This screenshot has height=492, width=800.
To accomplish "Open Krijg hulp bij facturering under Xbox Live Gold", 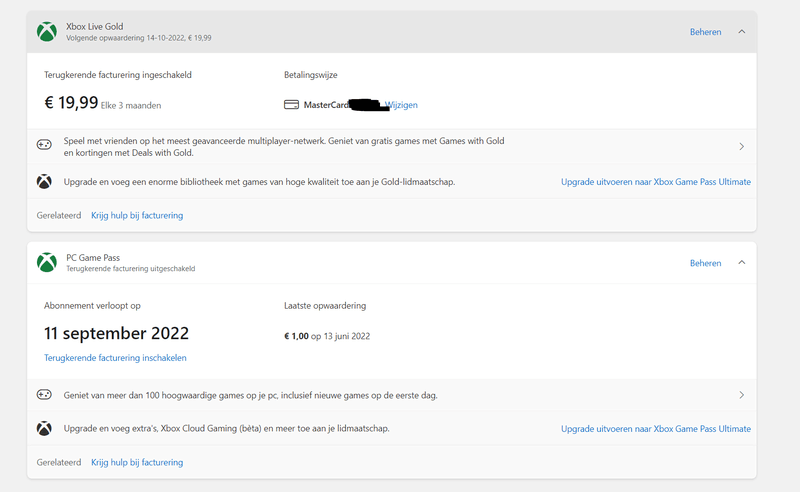I will 137,215.
